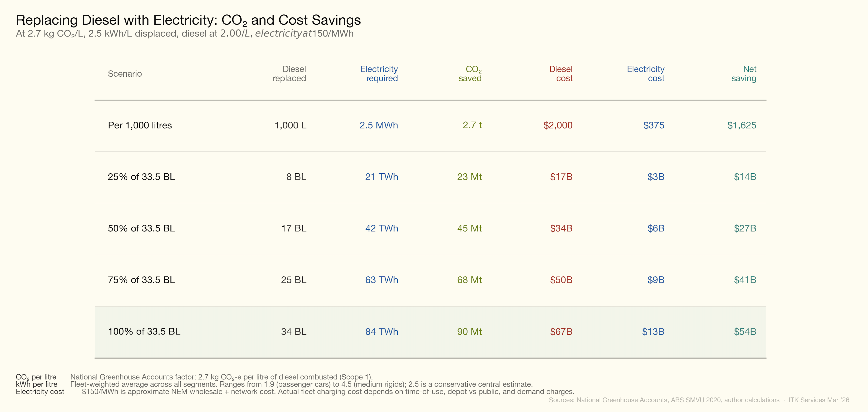Click the "Diesel cost" column header
This screenshot has height=412, width=868.
pos(561,74)
